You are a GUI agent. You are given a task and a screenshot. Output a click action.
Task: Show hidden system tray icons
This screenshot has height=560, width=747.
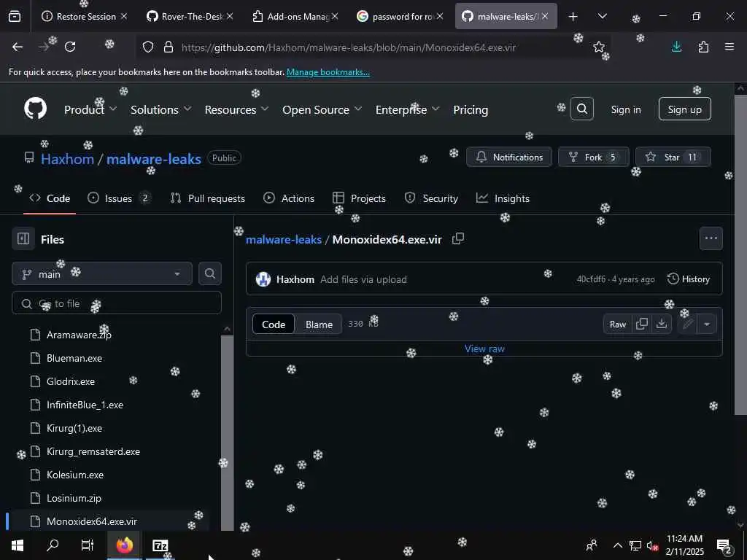coord(617,545)
